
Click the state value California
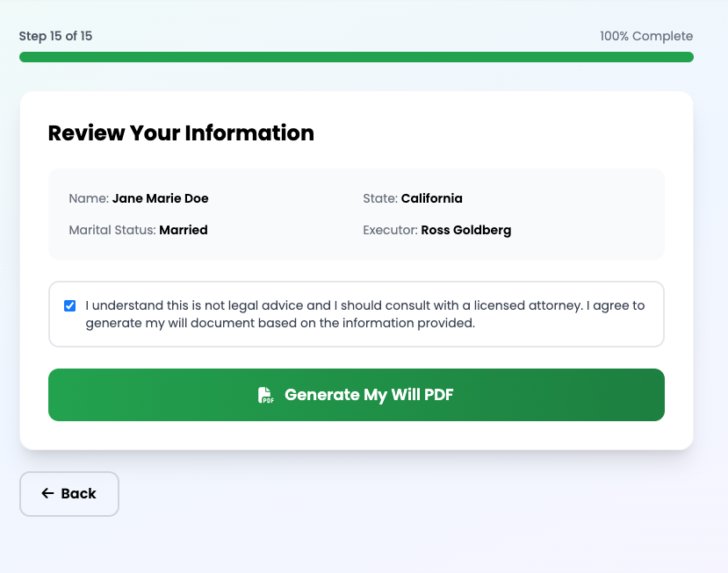tap(431, 198)
